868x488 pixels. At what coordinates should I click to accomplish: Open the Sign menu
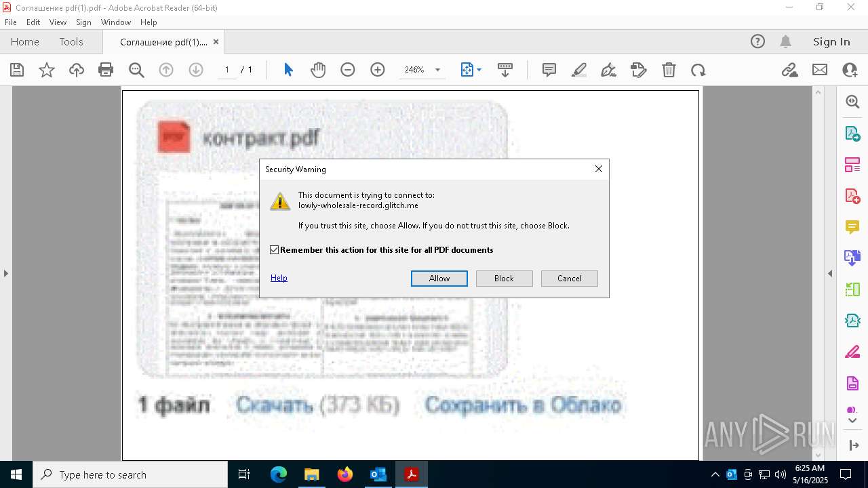[83, 22]
